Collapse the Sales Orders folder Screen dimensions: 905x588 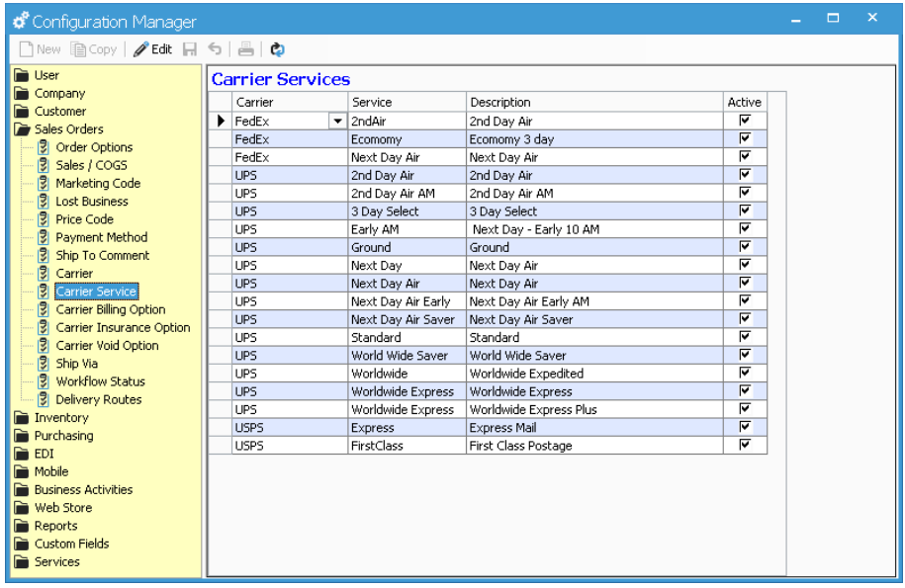click(22, 129)
